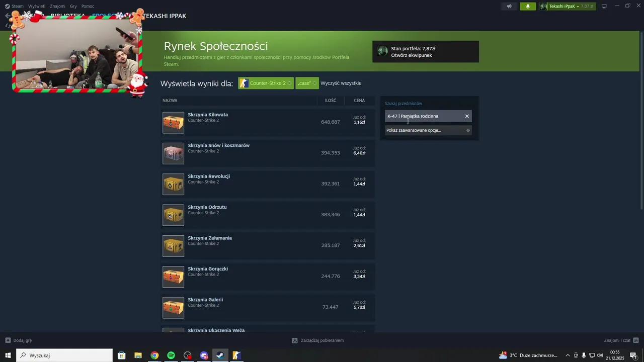The width and height of the screenshot is (644, 362).
Task: Open the weather widget showing 3°C
Action: pyautogui.click(x=528, y=355)
